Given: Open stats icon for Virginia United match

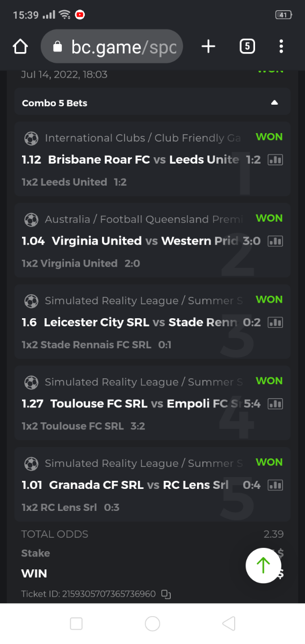Looking at the screenshot, I should click(275, 241).
